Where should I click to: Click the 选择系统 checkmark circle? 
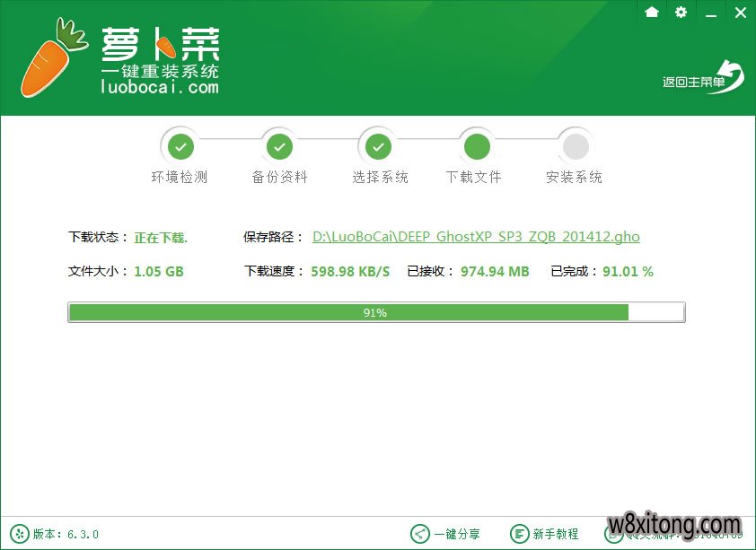click(378, 145)
